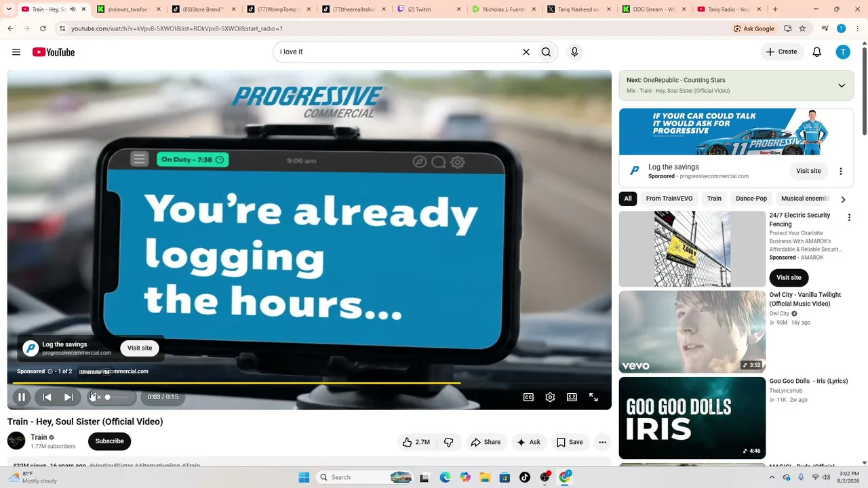Open the Create menu
This screenshot has width=868, height=488.
[x=781, y=52]
